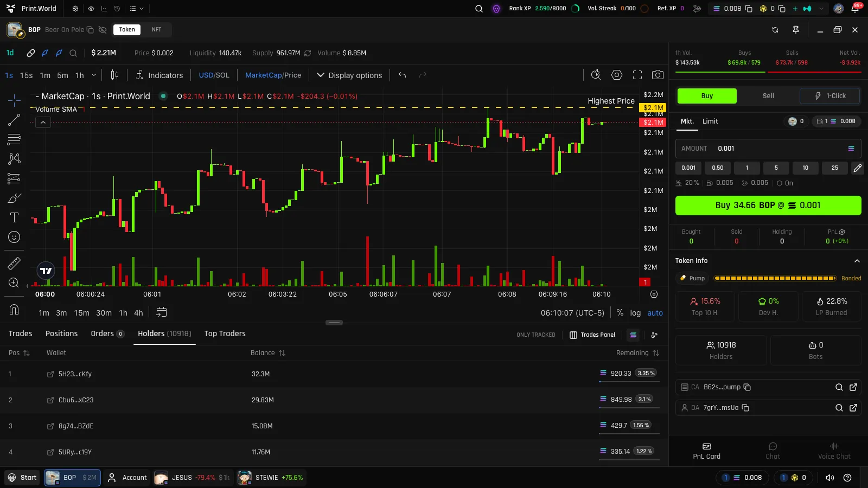Toggle the 1-Click trading mode
The image size is (868, 488).
click(830, 96)
